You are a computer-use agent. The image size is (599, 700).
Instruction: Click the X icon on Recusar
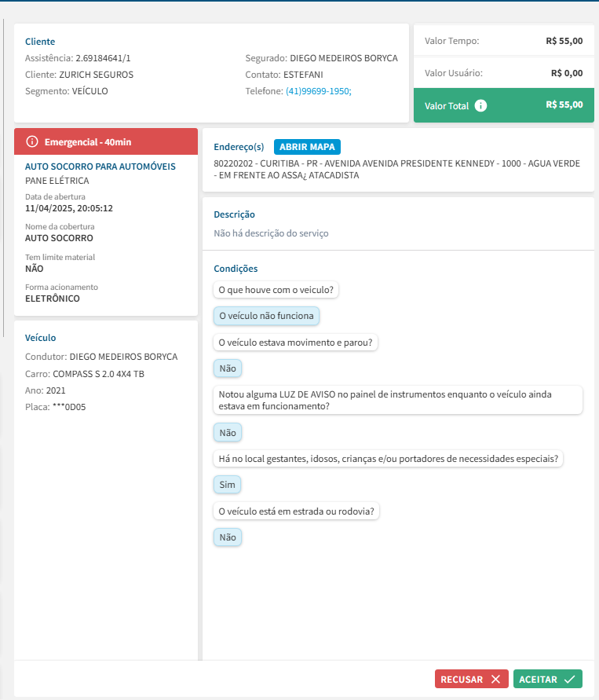coord(495,680)
